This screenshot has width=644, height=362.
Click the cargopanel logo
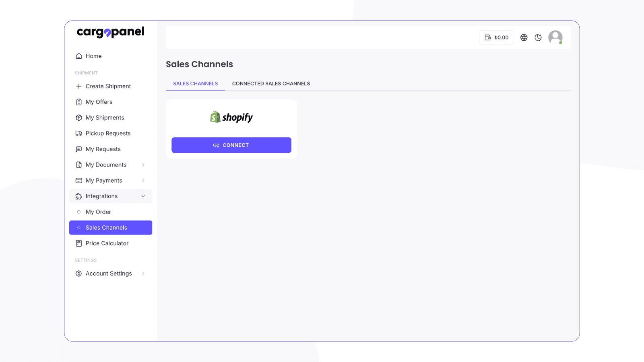(x=110, y=32)
